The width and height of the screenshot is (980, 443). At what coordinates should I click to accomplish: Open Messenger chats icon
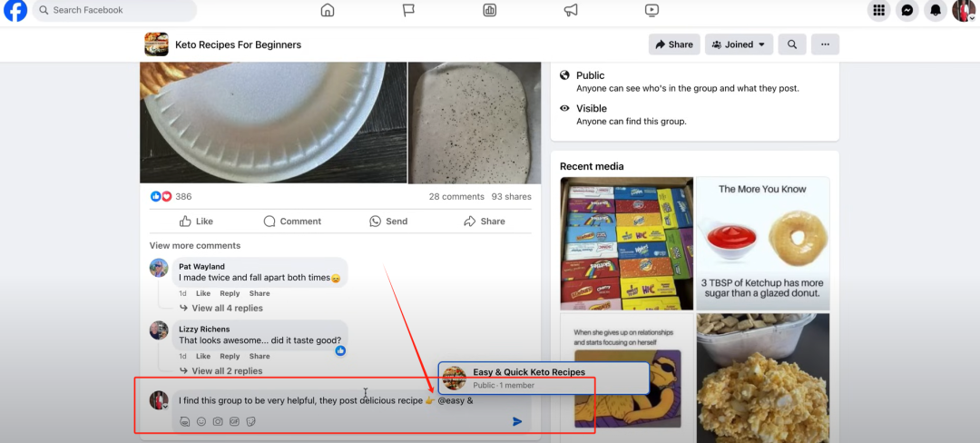(x=907, y=11)
